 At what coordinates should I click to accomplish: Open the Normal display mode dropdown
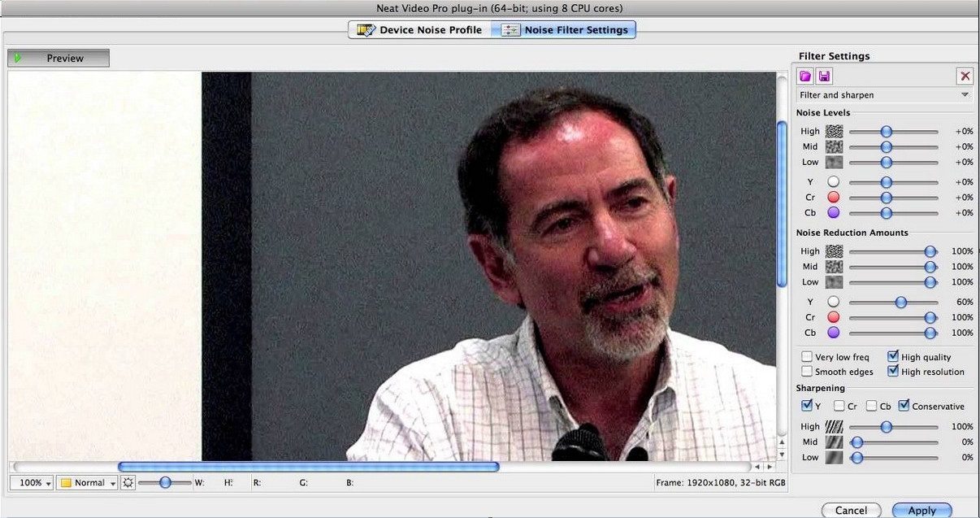pyautogui.click(x=86, y=482)
